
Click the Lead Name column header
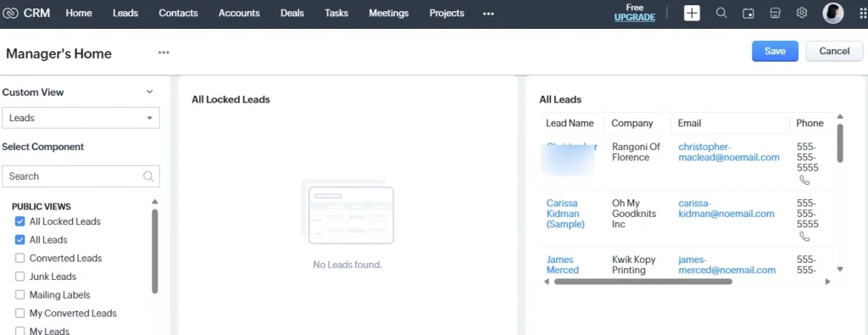570,123
